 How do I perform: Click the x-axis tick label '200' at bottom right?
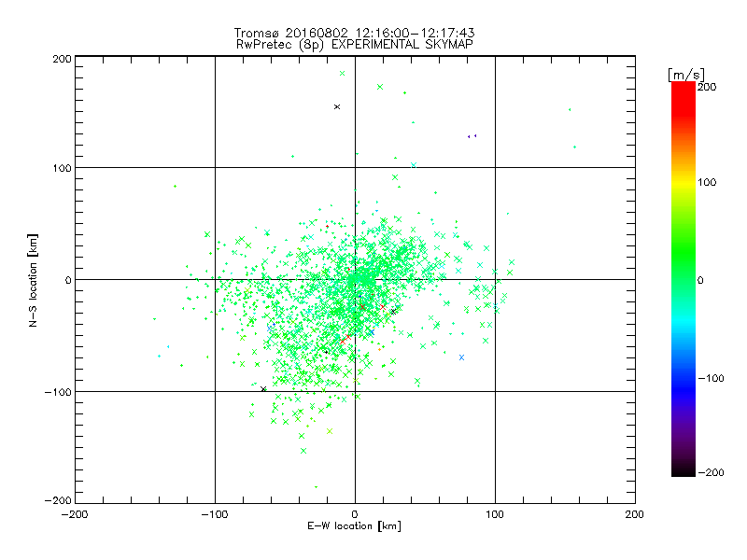tap(635, 514)
